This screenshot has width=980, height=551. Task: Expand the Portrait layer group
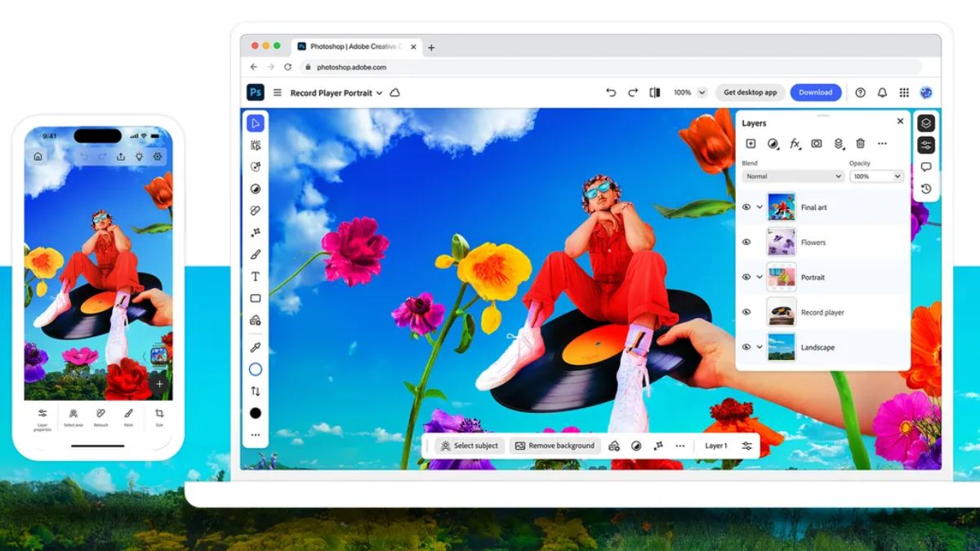(759, 278)
